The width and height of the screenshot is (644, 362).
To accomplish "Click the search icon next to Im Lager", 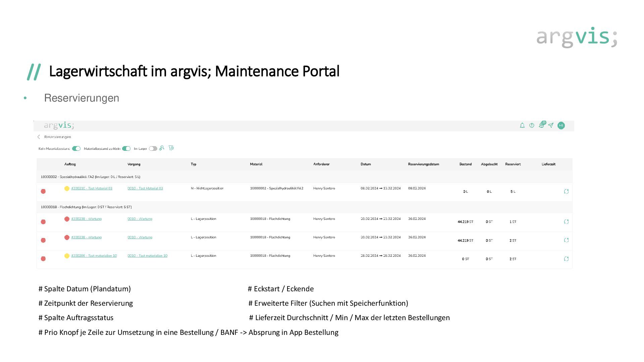I will (x=162, y=148).
